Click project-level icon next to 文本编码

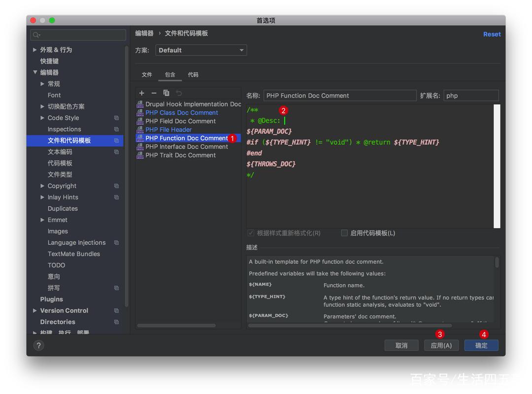[116, 152]
